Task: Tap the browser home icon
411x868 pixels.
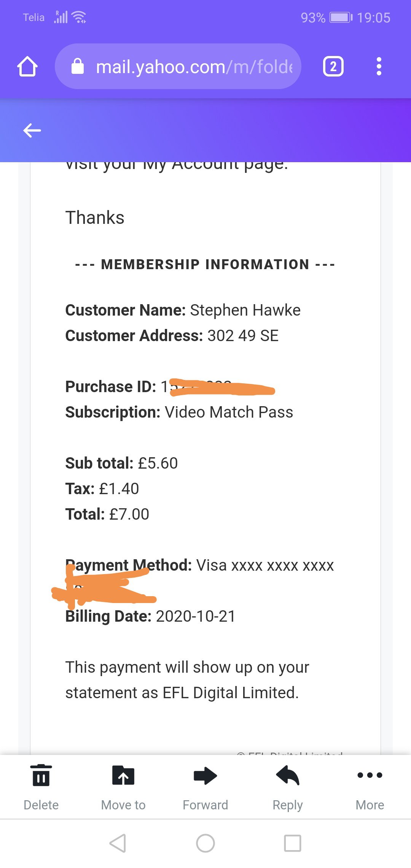Action: pos(27,66)
